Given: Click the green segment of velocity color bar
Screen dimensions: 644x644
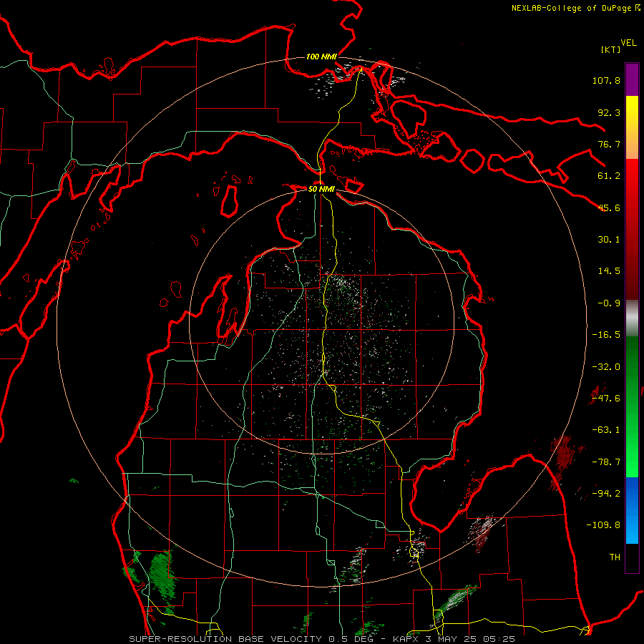Looking at the screenshot, I should 632,406.
